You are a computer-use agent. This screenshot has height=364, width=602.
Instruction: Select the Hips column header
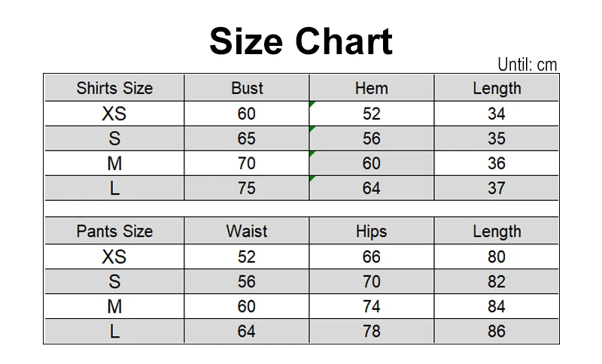(372, 231)
